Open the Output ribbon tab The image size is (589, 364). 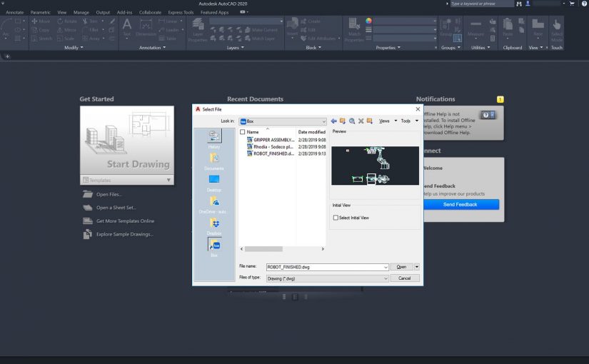coord(103,12)
